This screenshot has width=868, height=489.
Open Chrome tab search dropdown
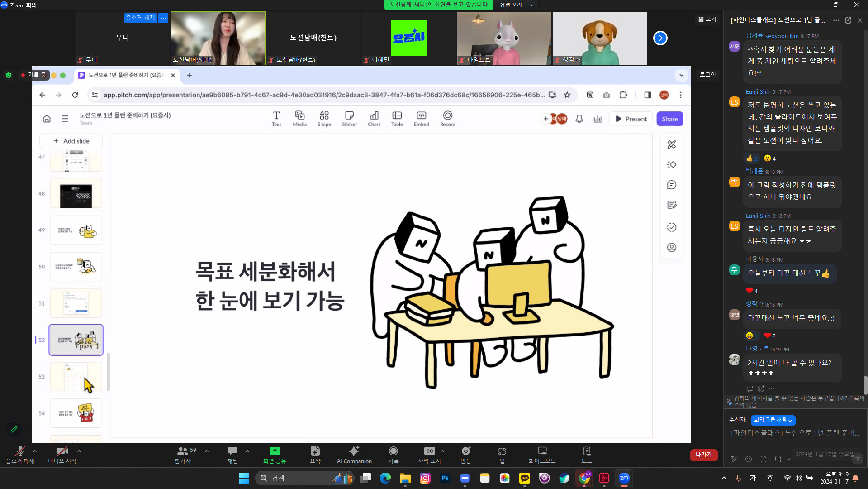681,75
